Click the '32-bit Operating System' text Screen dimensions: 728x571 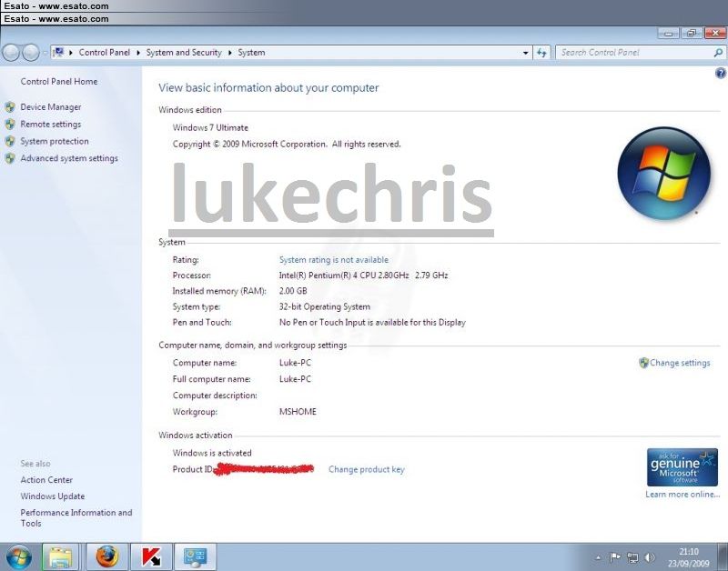coord(325,307)
